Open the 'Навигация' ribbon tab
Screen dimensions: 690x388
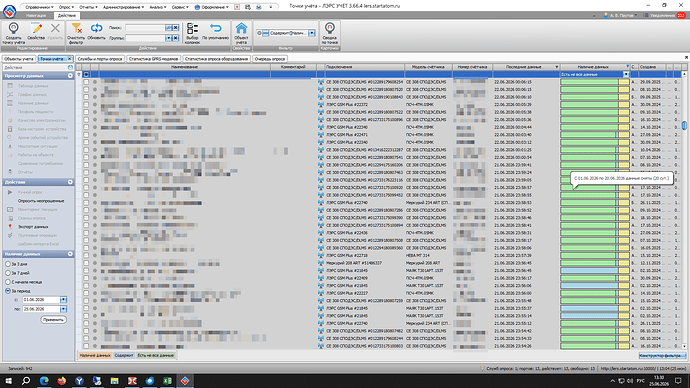click(x=36, y=15)
